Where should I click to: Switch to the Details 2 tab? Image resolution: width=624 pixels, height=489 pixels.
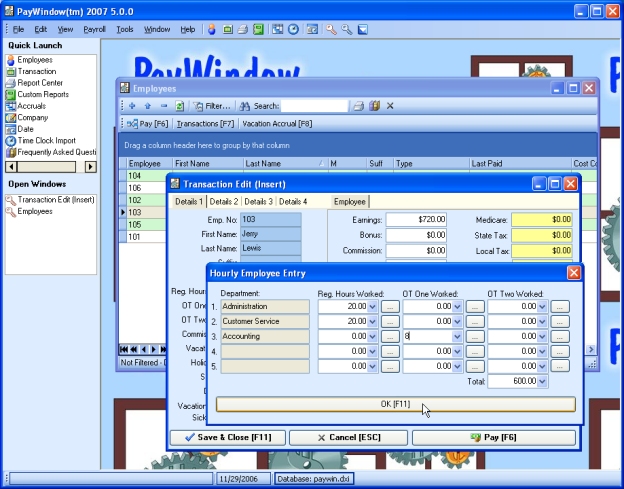224,202
